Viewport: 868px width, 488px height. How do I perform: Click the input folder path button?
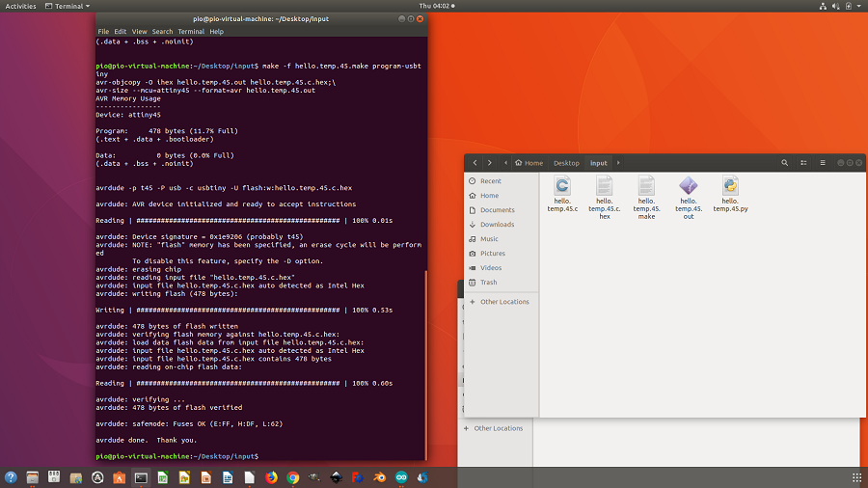(598, 163)
